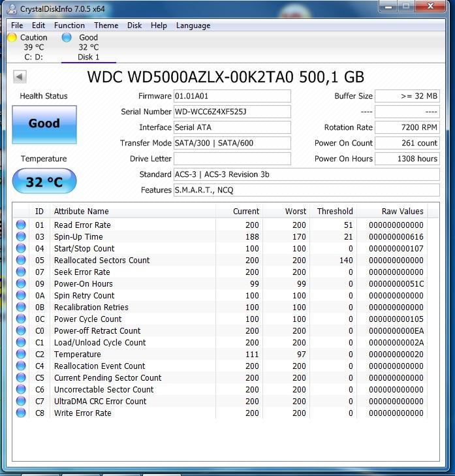Viewport: 455px width, 476px height.
Task: Click the yellow Caution status icon
Action: [x=12, y=37]
